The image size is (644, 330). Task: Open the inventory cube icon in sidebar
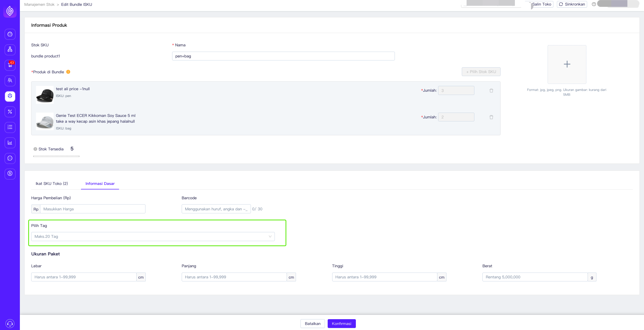[x=10, y=96]
